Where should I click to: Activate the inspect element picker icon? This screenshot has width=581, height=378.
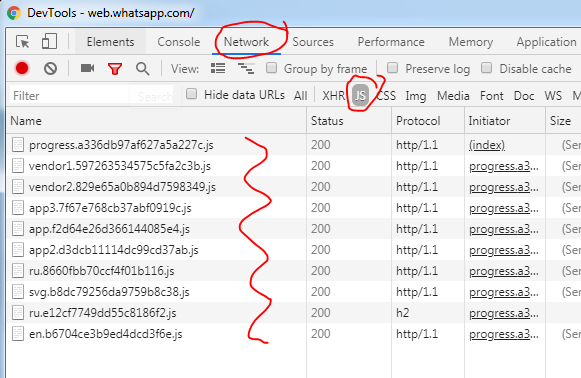click(x=23, y=42)
